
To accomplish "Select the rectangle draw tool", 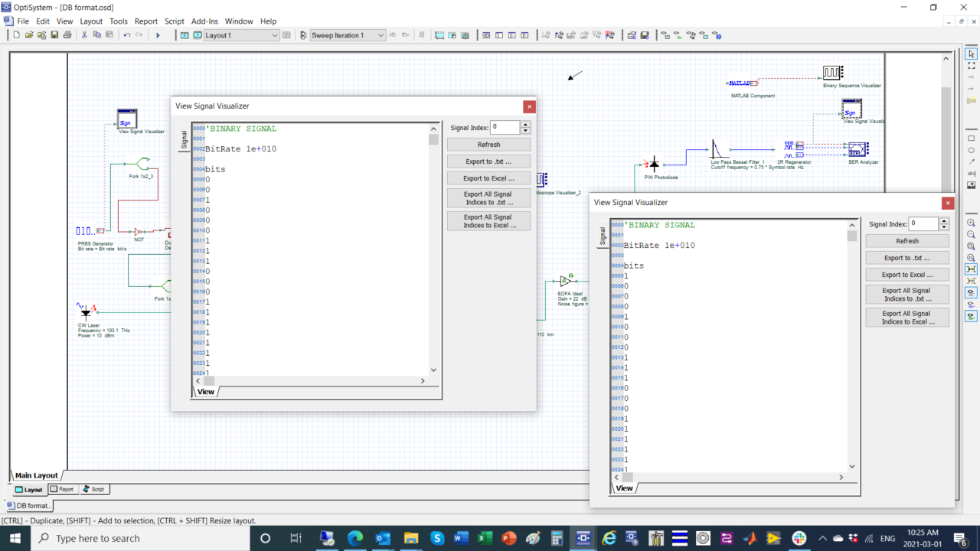I will tap(971, 139).
